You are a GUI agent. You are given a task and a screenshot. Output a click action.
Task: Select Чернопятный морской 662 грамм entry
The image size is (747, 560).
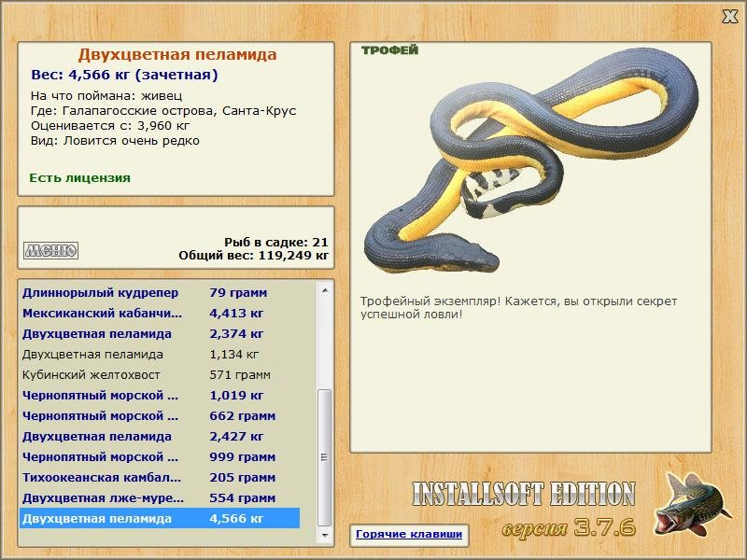point(160,415)
